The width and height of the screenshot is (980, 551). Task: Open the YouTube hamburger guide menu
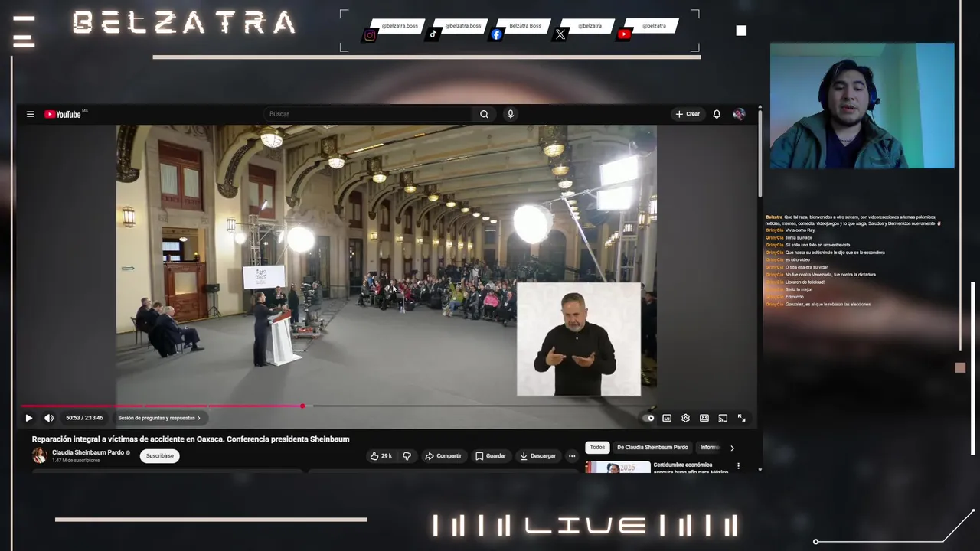click(30, 114)
